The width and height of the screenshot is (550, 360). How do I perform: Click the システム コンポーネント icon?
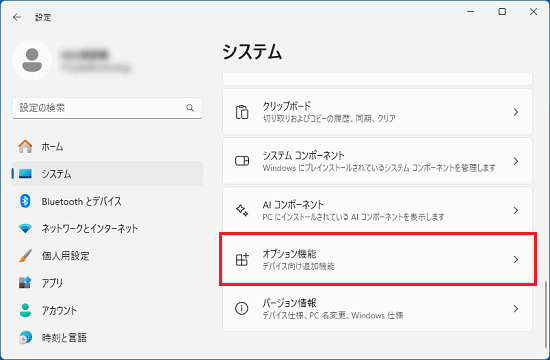(x=242, y=161)
